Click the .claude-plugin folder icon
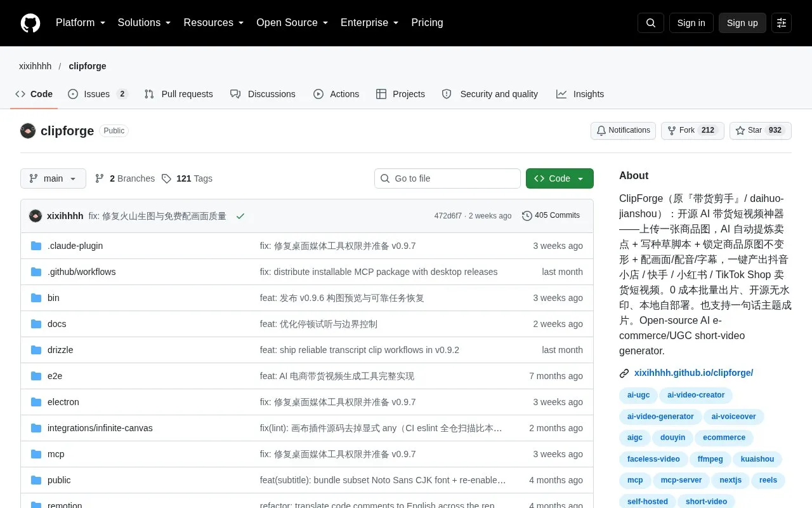Viewport: 812px width, 508px height. (x=36, y=246)
